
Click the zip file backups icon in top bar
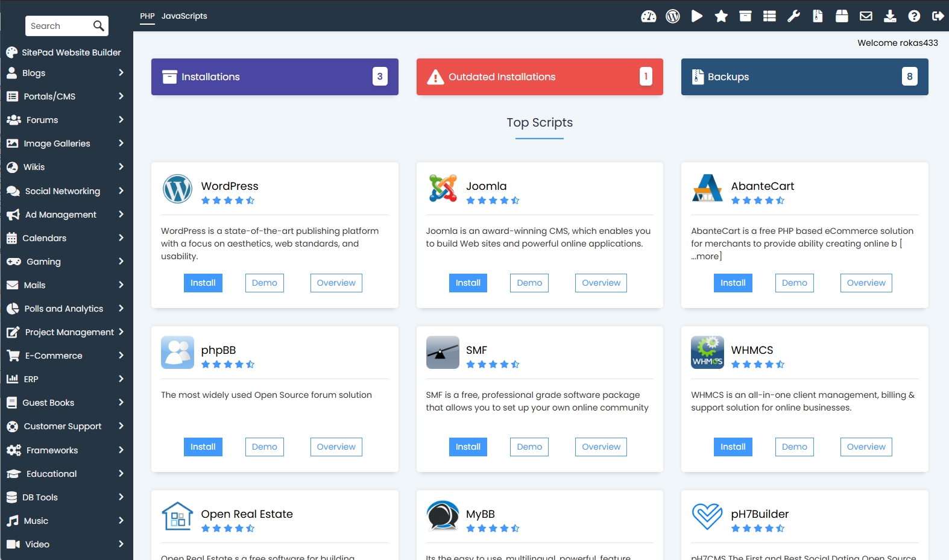point(818,16)
